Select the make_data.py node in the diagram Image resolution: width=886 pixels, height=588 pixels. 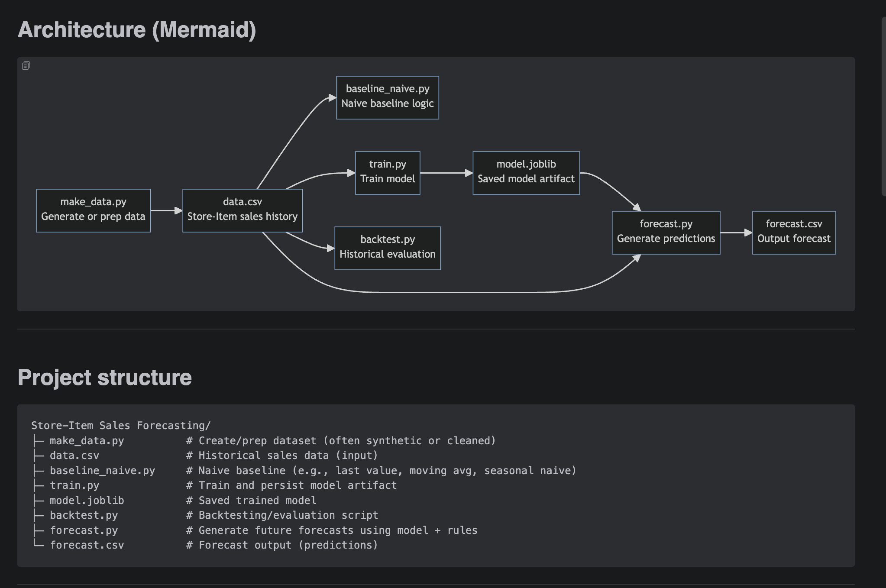pos(93,210)
